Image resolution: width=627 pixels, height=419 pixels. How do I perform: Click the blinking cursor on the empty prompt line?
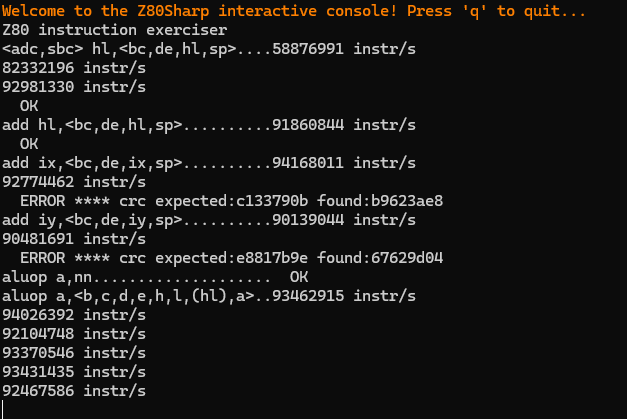3,409
